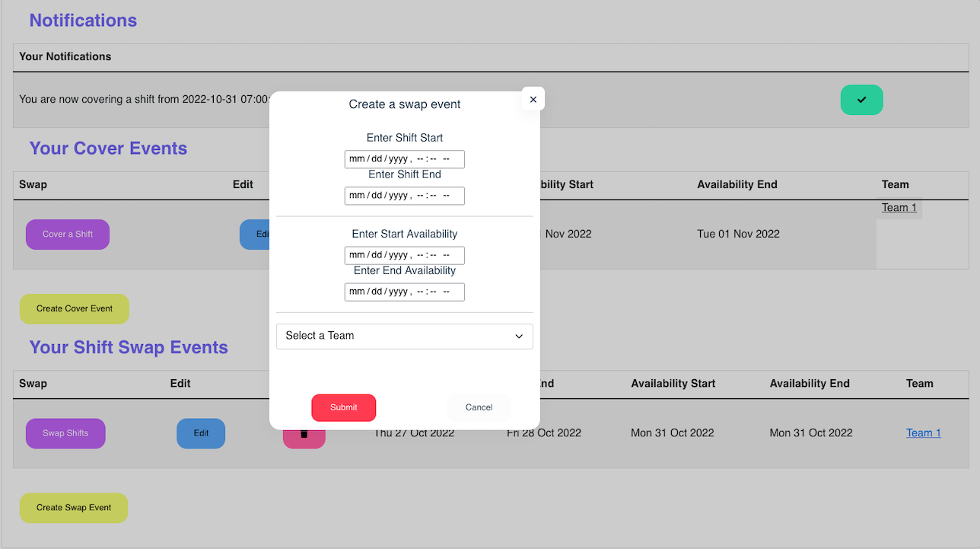Click the Create Cover Event button
The width and height of the screenshot is (980, 549).
pos(75,308)
